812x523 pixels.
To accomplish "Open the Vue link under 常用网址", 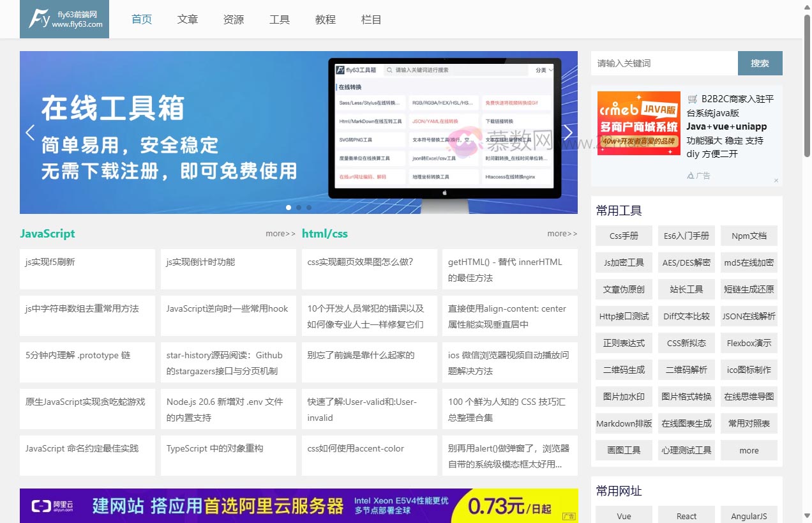I will [624, 516].
